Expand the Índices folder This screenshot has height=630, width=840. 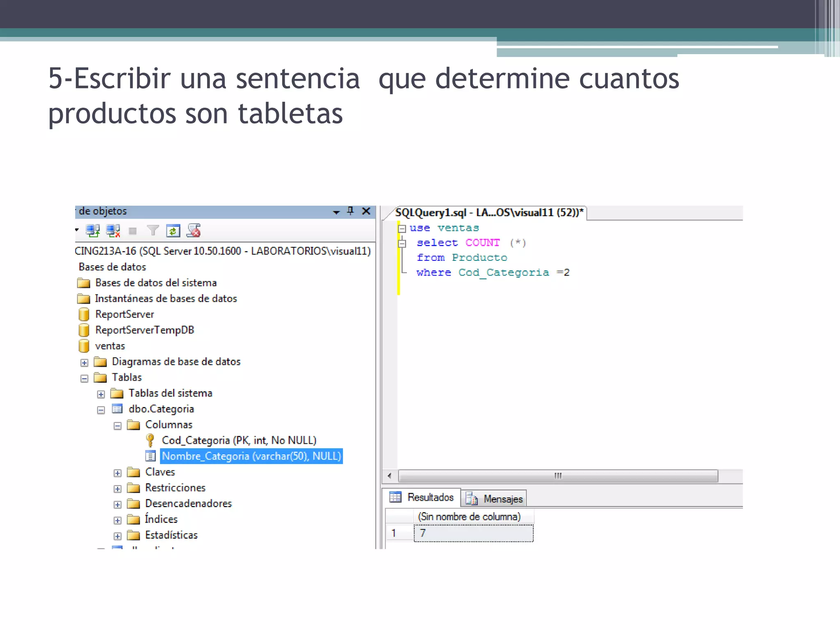pos(118,520)
